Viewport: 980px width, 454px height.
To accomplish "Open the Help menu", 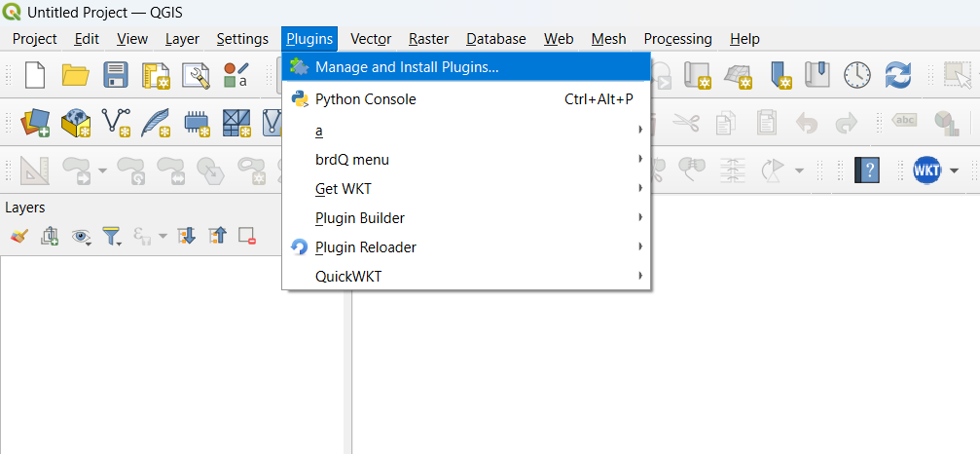I will pos(745,39).
